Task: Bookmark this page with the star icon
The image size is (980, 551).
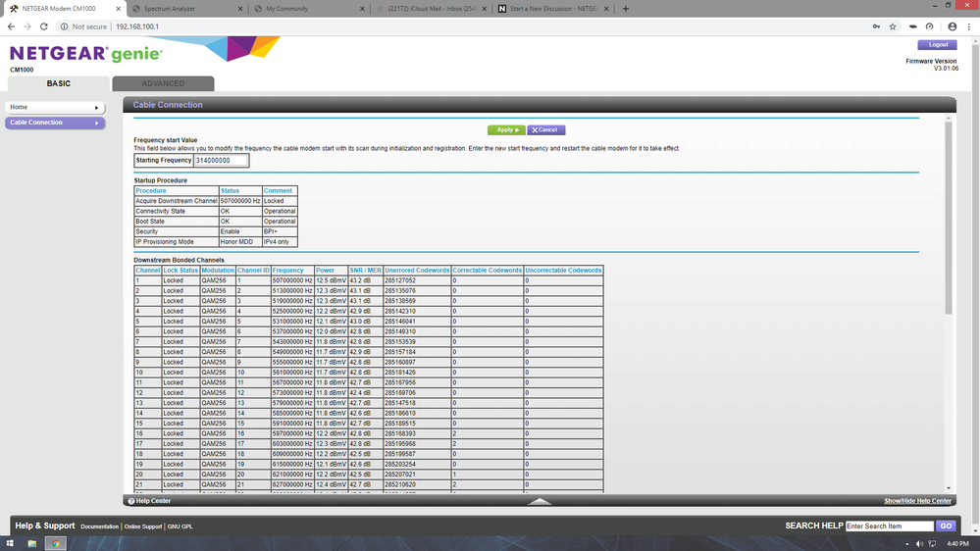Action: click(x=893, y=26)
